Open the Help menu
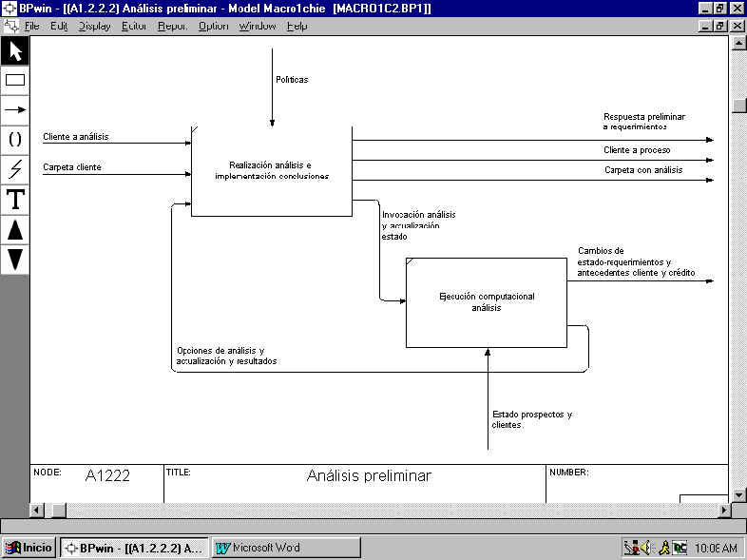 [297, 27]
